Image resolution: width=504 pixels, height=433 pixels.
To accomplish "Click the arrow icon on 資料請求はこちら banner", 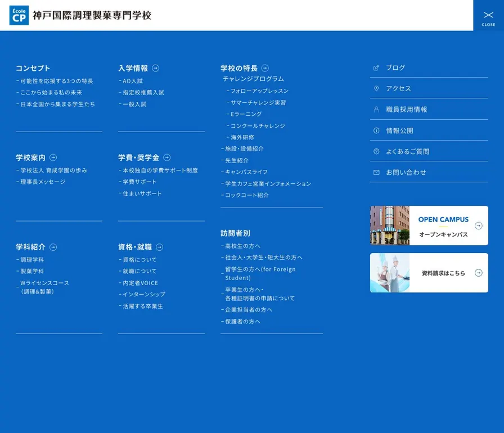I will (479, 273).
